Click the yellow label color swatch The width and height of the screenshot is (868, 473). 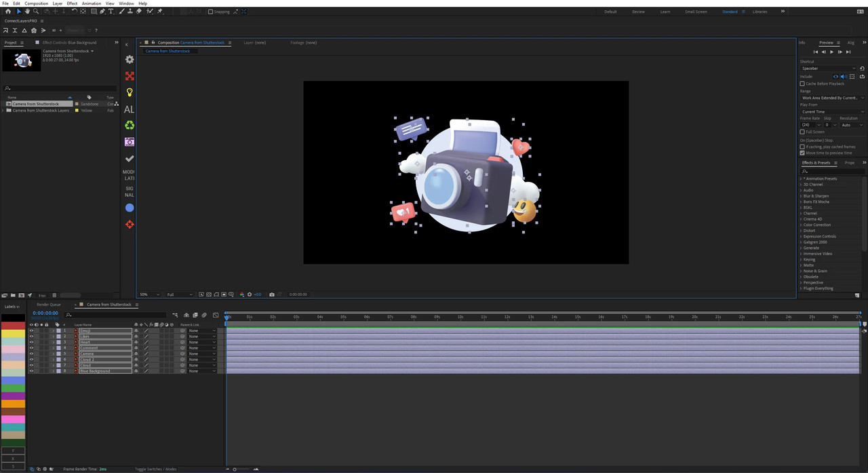tap(13, 333)
